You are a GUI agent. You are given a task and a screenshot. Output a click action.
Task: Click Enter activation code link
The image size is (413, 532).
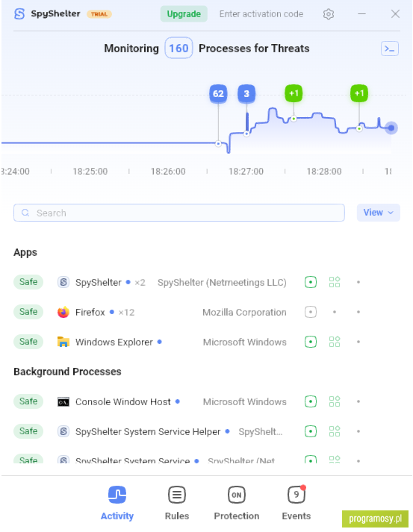(261, 14)
